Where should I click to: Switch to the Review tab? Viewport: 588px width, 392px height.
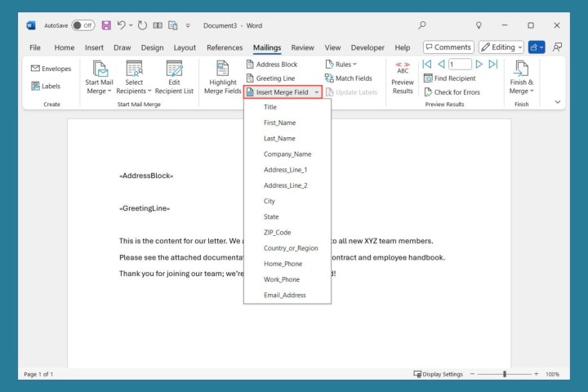(x=302, y=47)
